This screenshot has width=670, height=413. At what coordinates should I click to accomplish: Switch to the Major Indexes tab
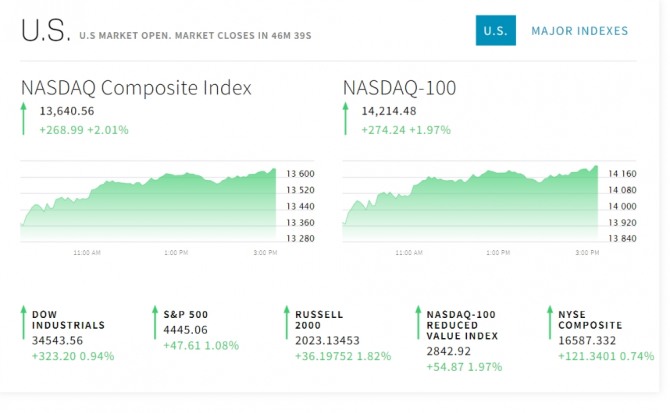pyautogui.click(x=580, y=31)
